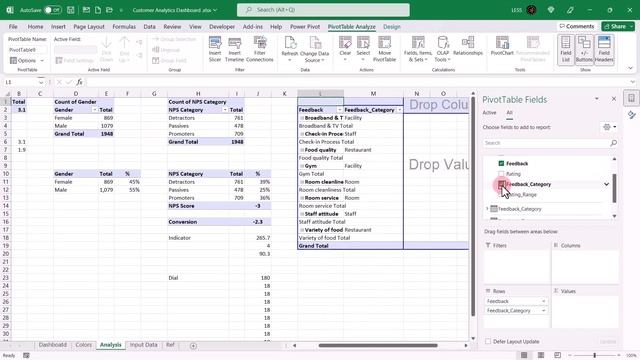Click the zoom slider in status bar
The height and width of the screenshot is (360, 640).
594,356
